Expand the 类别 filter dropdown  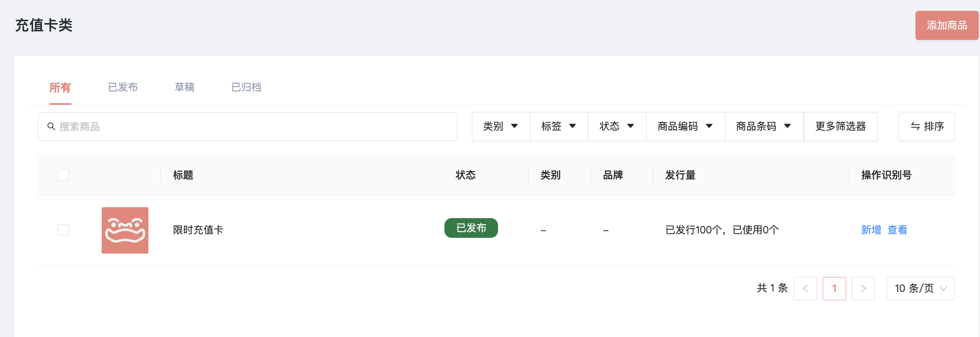tap(501, 127)
